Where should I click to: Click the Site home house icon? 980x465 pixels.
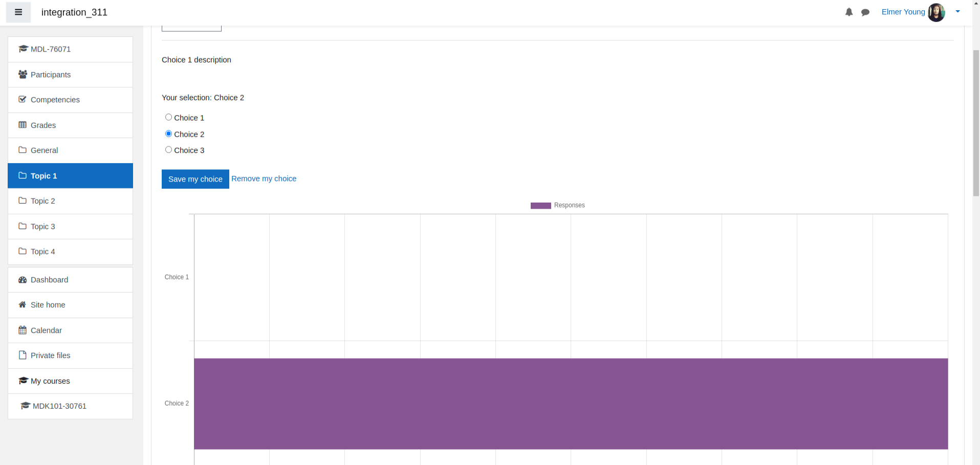pyautogui.click(x=23, y=305)
